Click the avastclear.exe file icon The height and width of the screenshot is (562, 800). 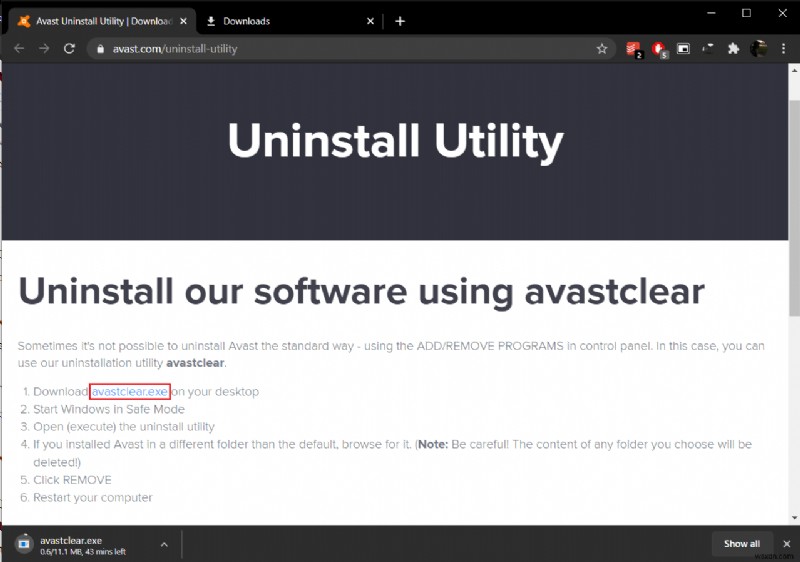(x=23, y=544)
